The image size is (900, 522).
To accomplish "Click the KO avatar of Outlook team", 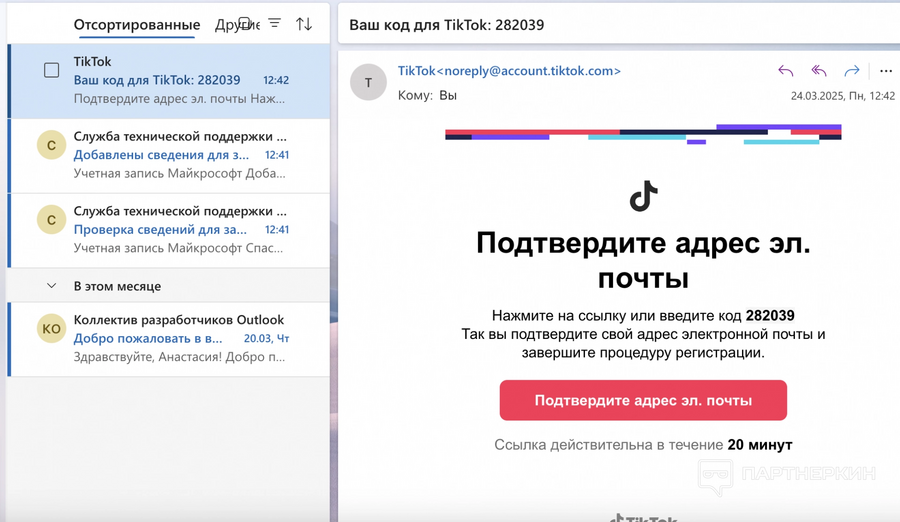I will pyautogui.click(x=51, y=328).
